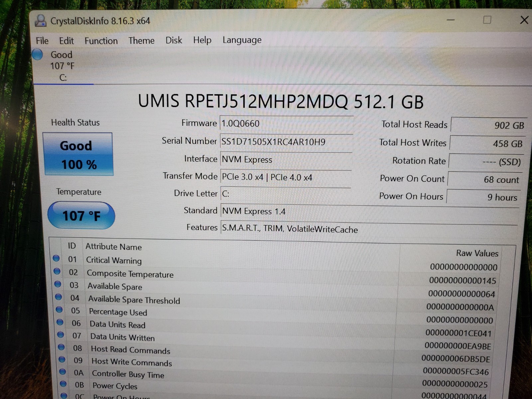The image size is (532, 399).
Task: Open the File menu
Action: (42, 41)
